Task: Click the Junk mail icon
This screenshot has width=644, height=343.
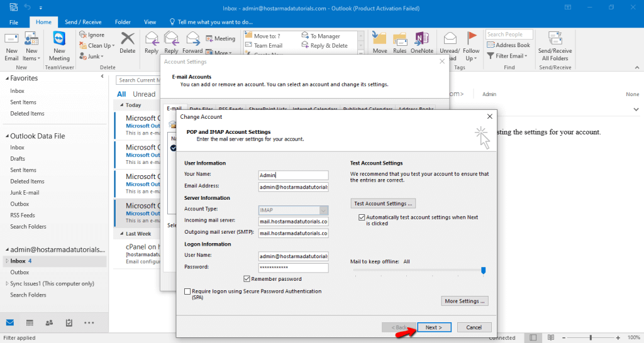Action: pyautogui.click(x=83, y=56)
